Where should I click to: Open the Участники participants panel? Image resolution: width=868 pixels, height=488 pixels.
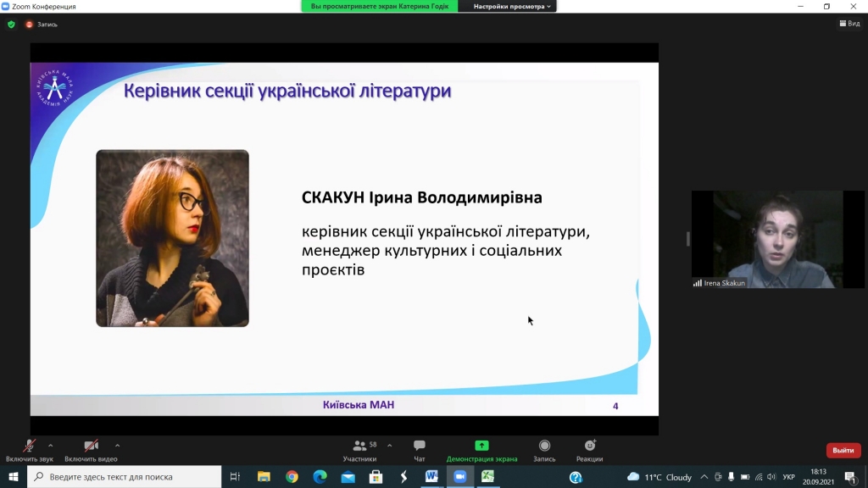359,450
